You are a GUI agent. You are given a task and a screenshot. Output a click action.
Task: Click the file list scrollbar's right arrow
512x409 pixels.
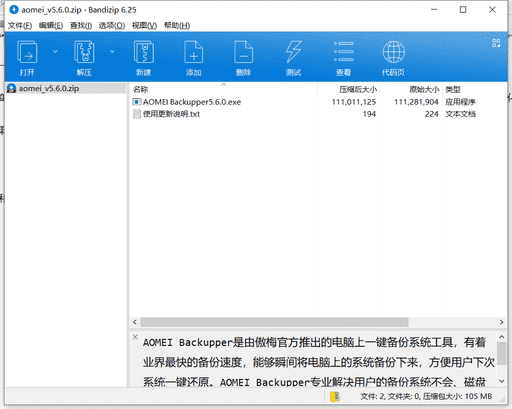click(x=501, y=322)
